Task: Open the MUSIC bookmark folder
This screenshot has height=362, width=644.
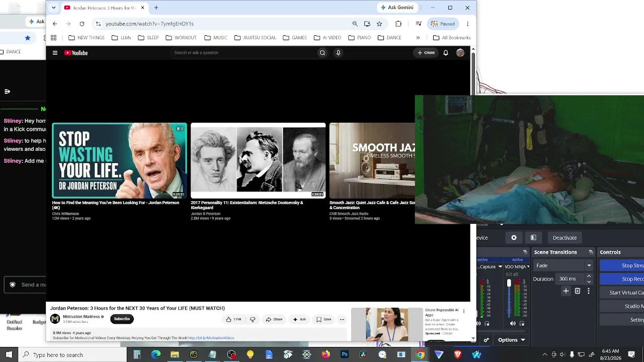Action: [x=216, y=38]
